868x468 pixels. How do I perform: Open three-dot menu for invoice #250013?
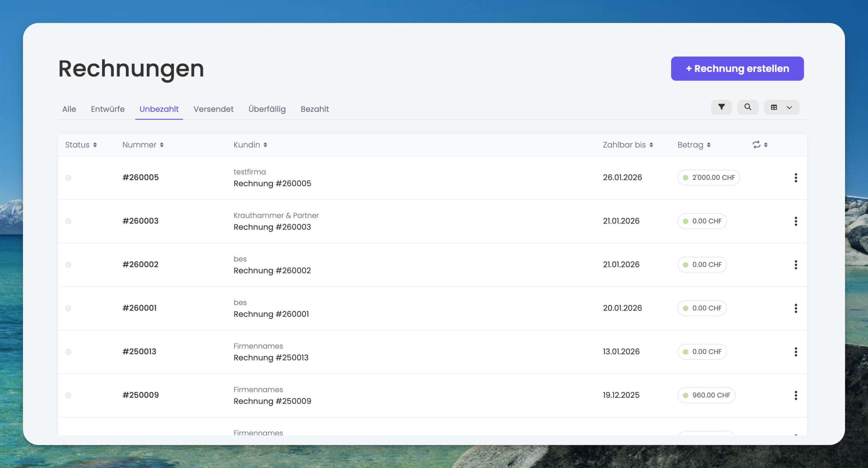[x=795, y=352]
